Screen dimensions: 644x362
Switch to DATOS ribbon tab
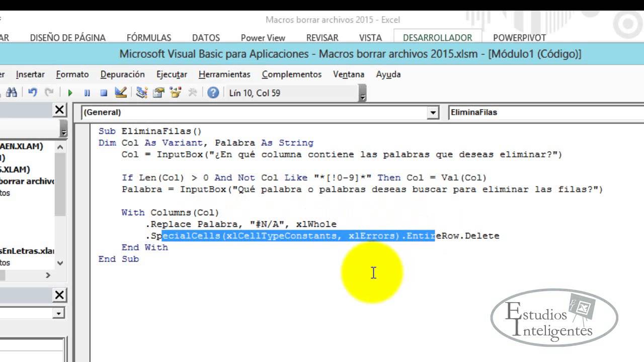pyautogui.click(x=206, y=38)
